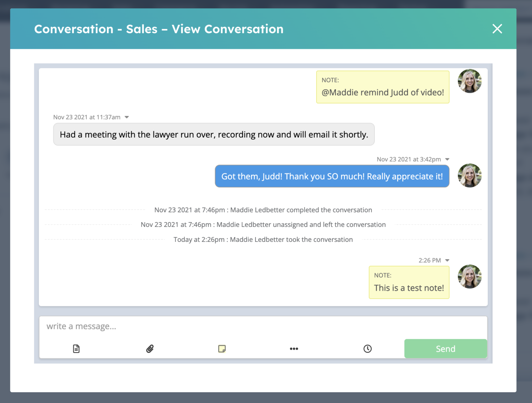Click the lawyer meeting message bubble
Viewport: 532px width, 403px height.
(x=214, y=134)
